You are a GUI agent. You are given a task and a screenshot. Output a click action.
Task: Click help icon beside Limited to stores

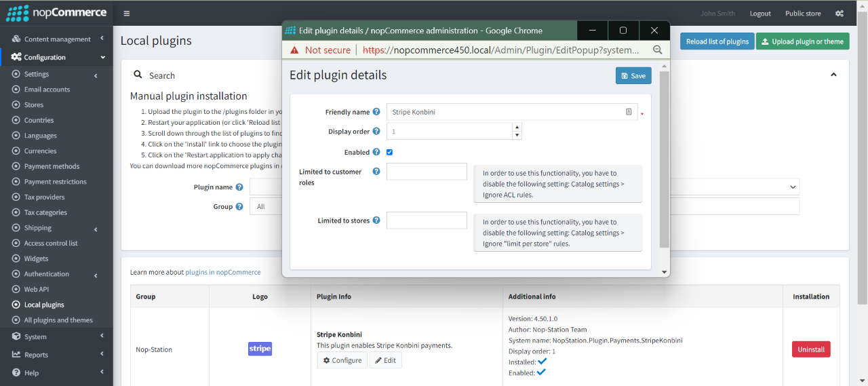(376, 220)
